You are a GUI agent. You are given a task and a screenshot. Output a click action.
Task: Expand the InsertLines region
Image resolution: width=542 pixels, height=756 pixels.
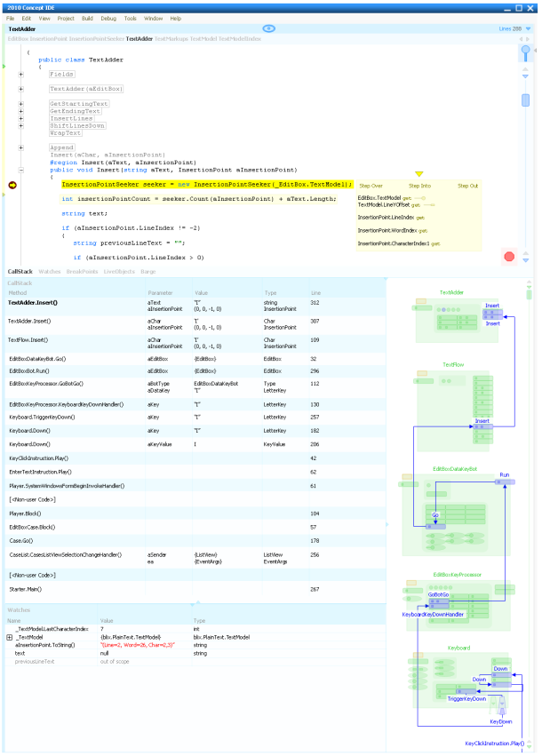click(x=20, y=119)
